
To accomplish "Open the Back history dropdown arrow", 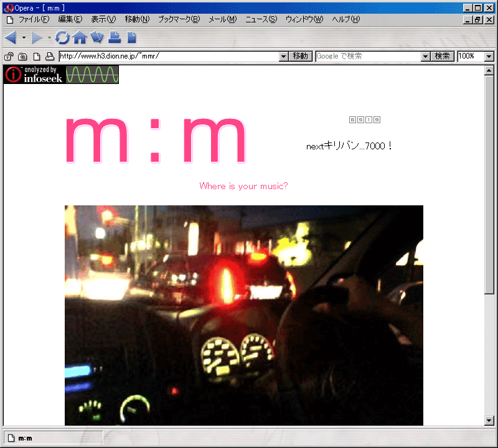I will (x=24, y=37).
